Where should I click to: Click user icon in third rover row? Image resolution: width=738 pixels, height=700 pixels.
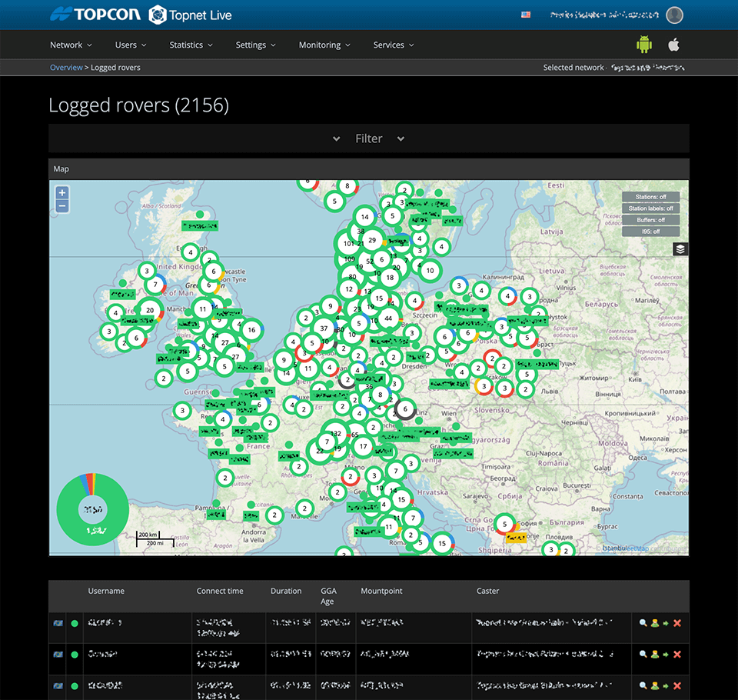pyautogui.click(x=654, y=686)
